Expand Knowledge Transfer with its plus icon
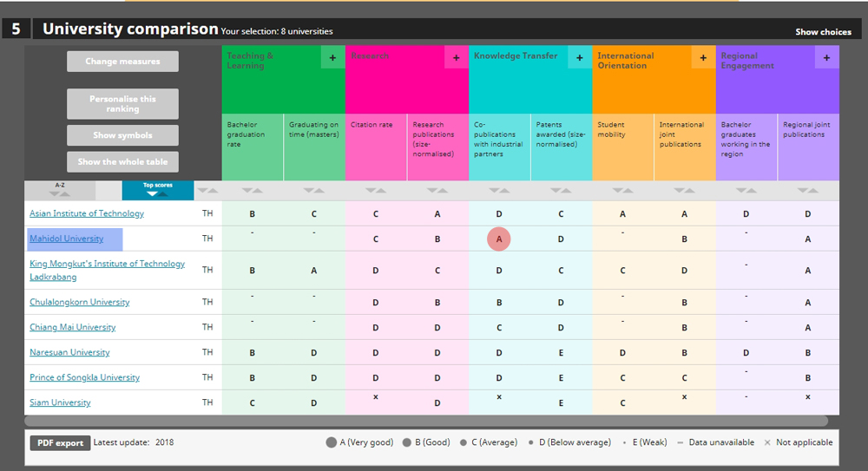The image size is (868, 471). tap(579, 58)
